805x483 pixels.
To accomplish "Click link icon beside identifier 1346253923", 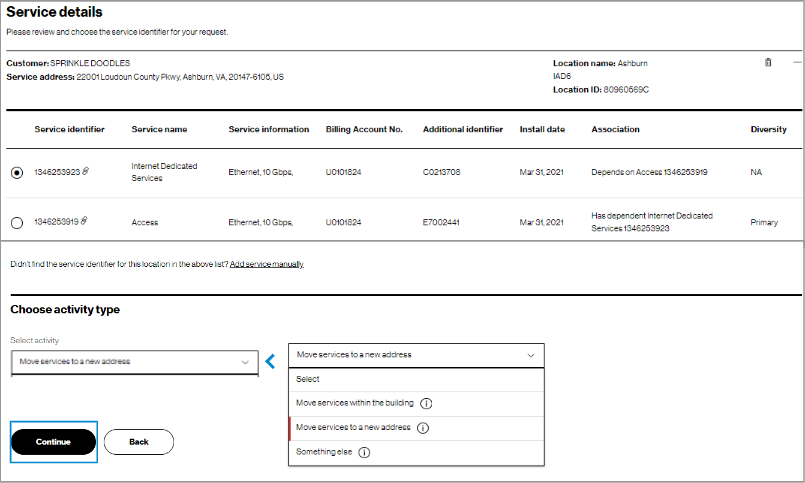I will 86,171.
